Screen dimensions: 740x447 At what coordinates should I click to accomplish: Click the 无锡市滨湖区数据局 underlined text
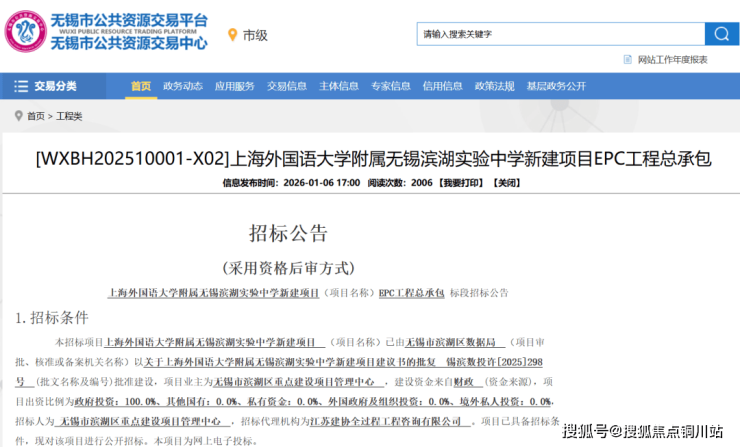click(451, 342)
